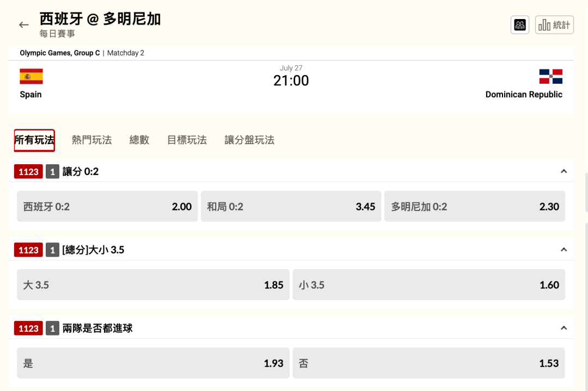
Task: Click the people icon next to 統計
Action: 520,25
